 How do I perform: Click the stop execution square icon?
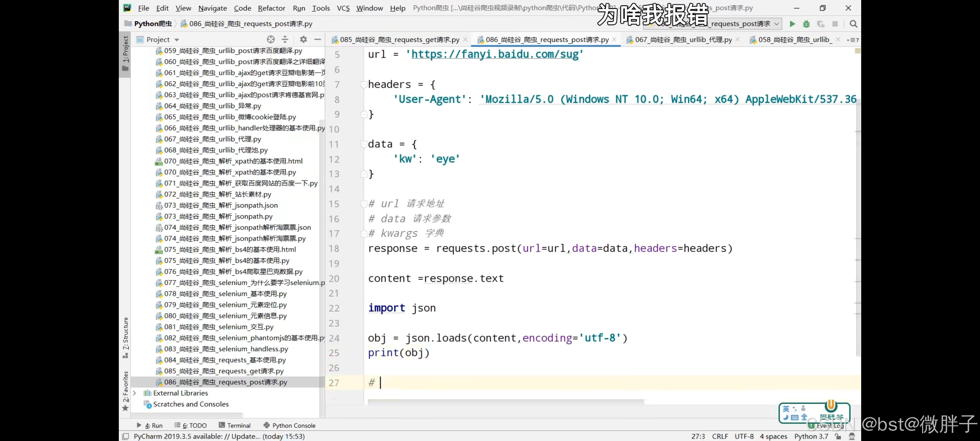[835, 24]
